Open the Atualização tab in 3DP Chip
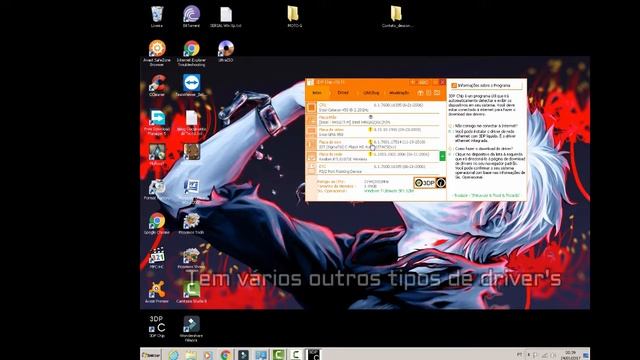The width and height of the screenshot is (640, 360). (x=399, y=93)
